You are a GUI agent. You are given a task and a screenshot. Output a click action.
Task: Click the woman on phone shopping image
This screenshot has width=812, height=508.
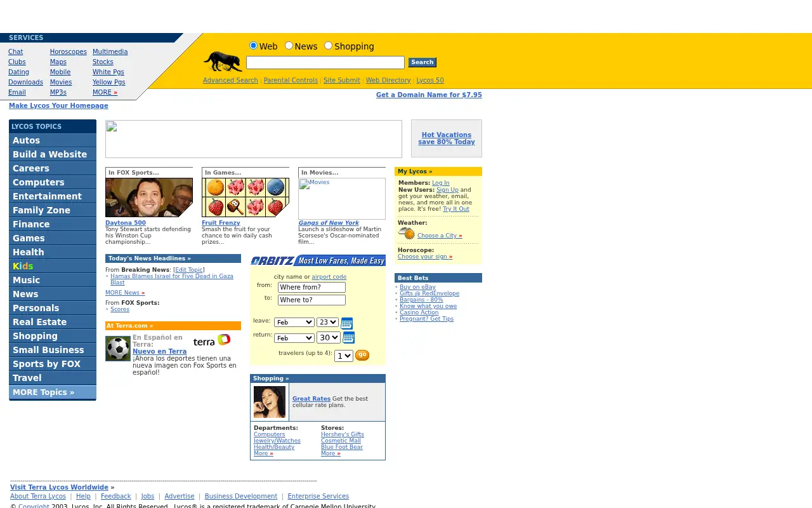[270, 402]
